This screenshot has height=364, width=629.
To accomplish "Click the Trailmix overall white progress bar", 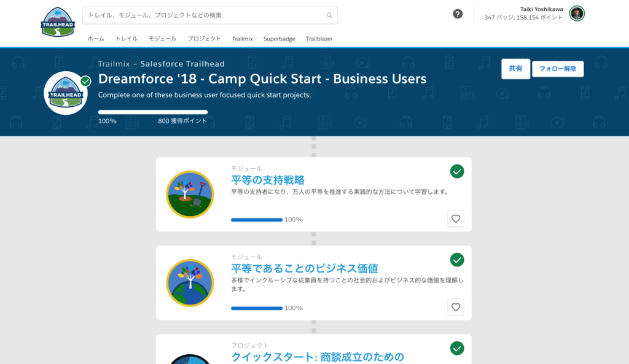I will tap(153, 112).
